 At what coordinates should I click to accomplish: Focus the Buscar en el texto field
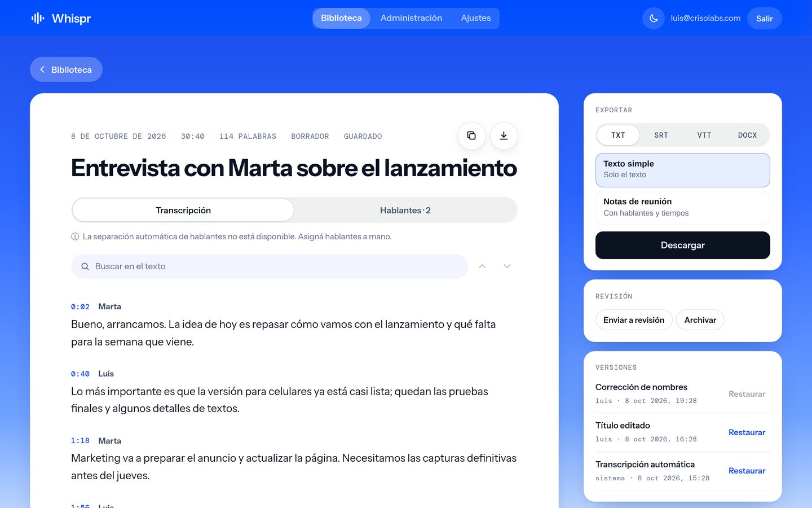270,266
